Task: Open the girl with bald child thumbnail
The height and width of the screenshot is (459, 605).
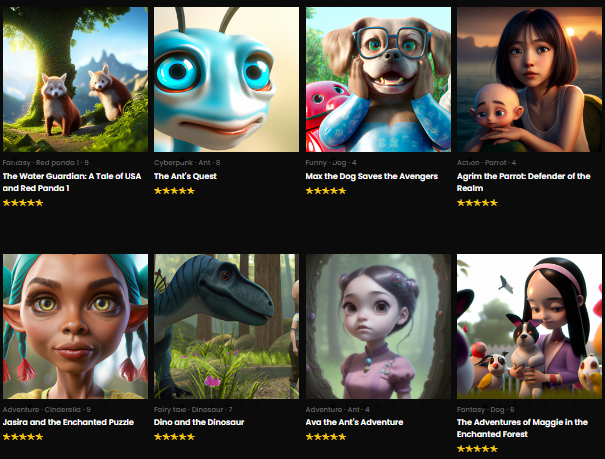Action: click(529, 79)
